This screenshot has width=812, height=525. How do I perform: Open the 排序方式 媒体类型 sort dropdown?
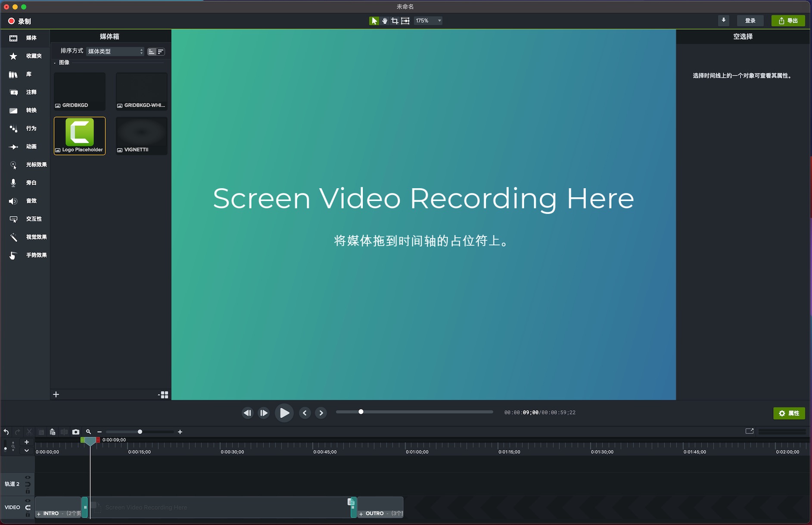pos(115,51)
